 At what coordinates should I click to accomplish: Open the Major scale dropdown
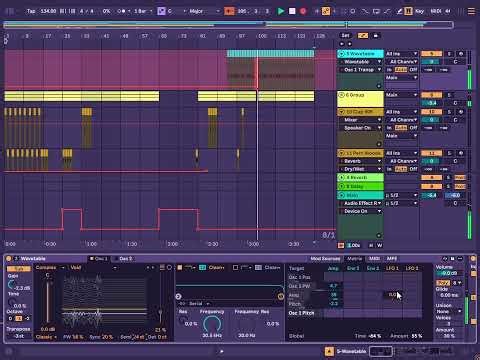[204, 11]
